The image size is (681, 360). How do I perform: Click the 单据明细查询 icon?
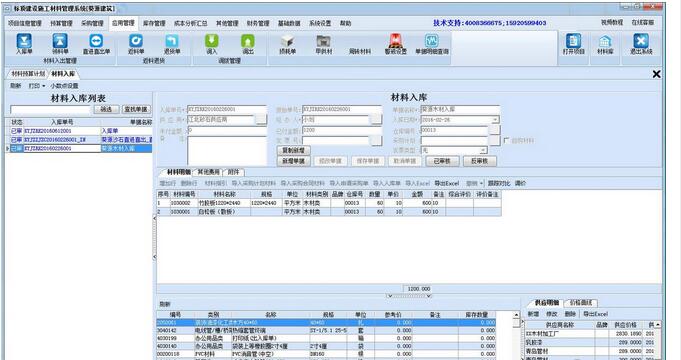coord(432,44)
